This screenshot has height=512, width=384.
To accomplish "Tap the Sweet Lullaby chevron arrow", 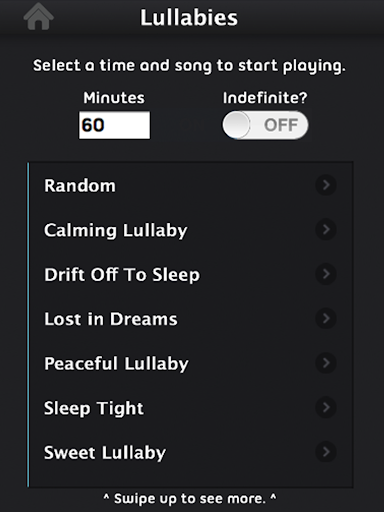I will click(326, 452).
